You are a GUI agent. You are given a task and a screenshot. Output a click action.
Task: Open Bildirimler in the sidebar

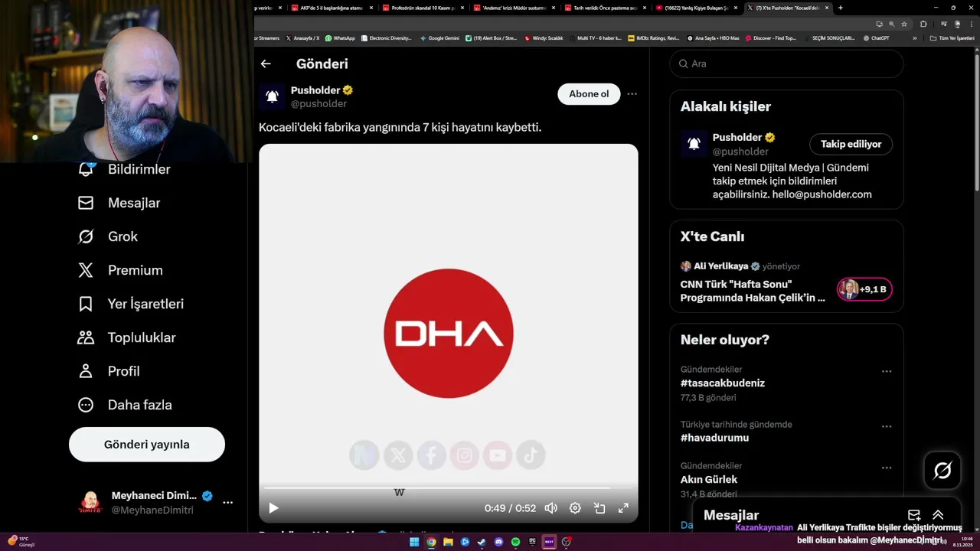(x=124, y=169)
